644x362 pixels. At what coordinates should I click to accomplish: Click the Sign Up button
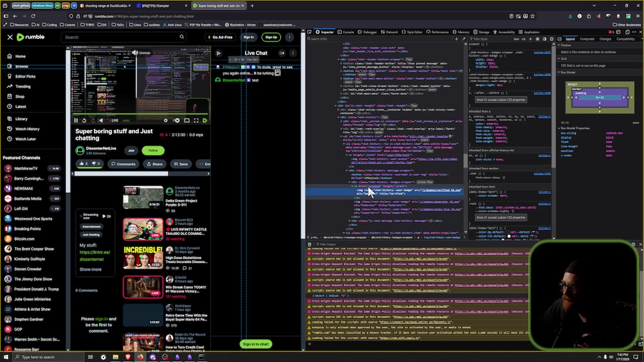[x=271, y=37]
